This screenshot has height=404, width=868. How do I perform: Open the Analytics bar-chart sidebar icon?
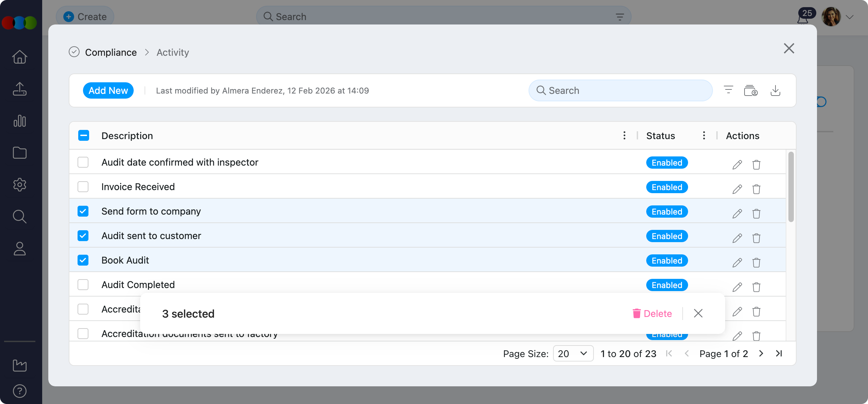tap(19, 121)
